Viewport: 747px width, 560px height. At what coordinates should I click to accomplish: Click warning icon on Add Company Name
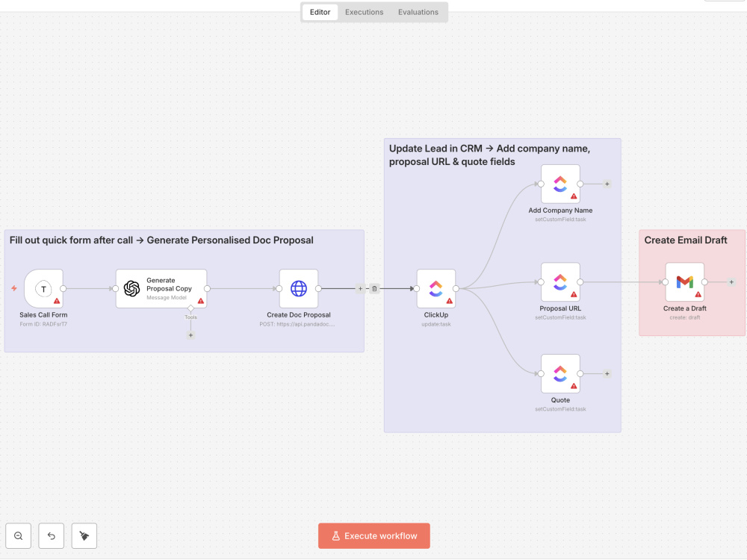click(574, 196)
